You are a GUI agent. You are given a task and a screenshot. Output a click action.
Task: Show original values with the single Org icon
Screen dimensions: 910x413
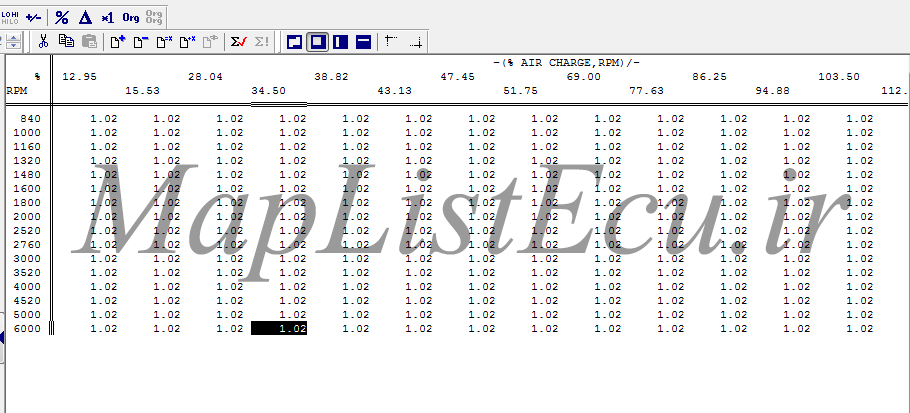[131, 17]
